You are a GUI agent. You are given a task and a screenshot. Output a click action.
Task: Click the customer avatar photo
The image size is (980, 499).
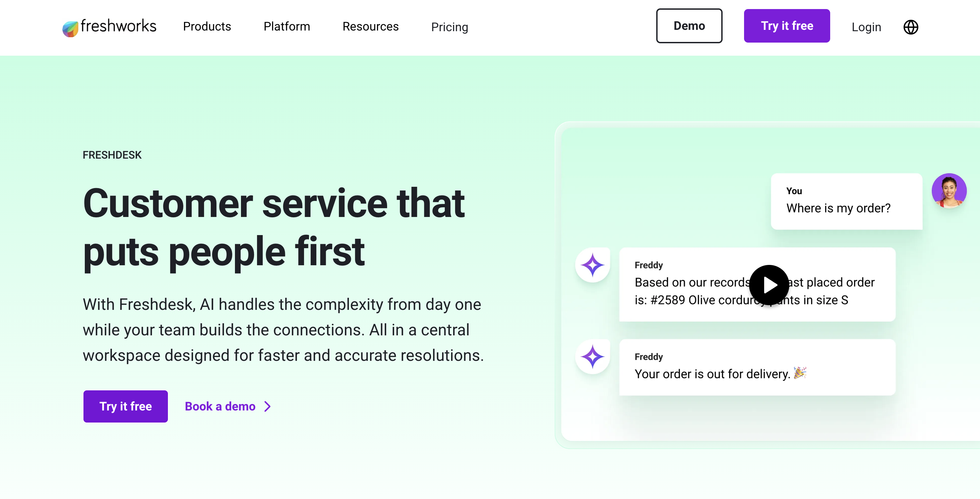[x=949, y=191]
